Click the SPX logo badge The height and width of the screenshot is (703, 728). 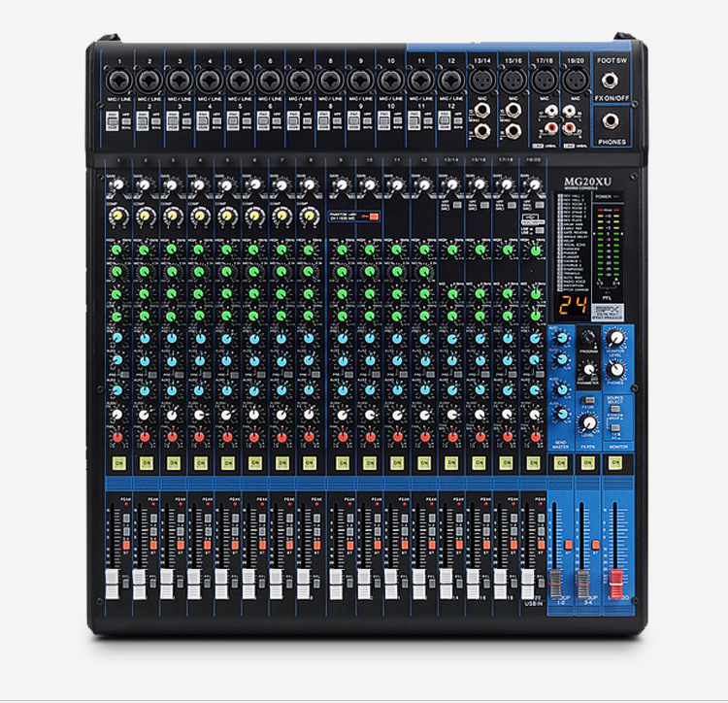click(x=608, y=312)
